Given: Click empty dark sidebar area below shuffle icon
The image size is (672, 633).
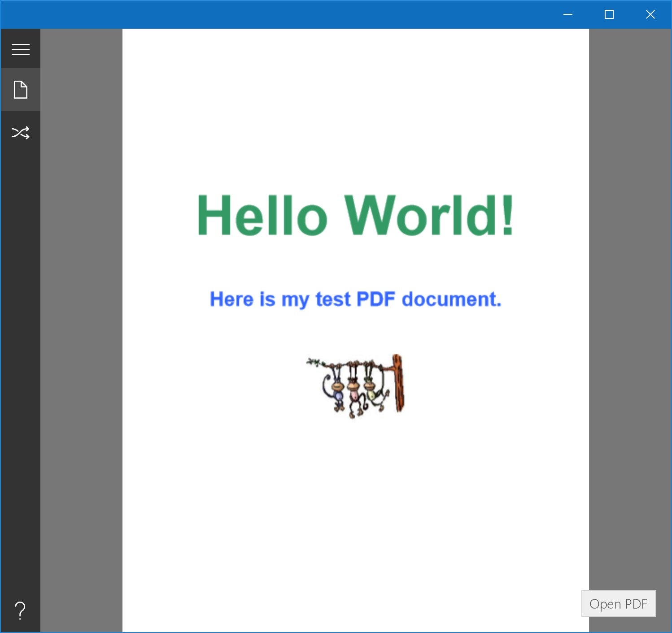Looking at the screenshot, I should point(21,359).
